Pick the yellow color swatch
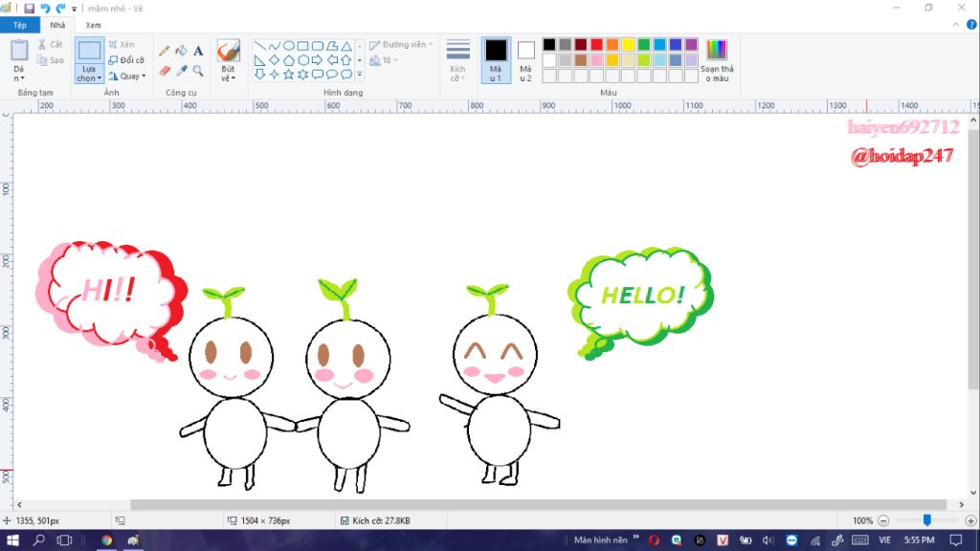Screen dimensions: 980x551 pyautogui.click(x=628, y=44)
